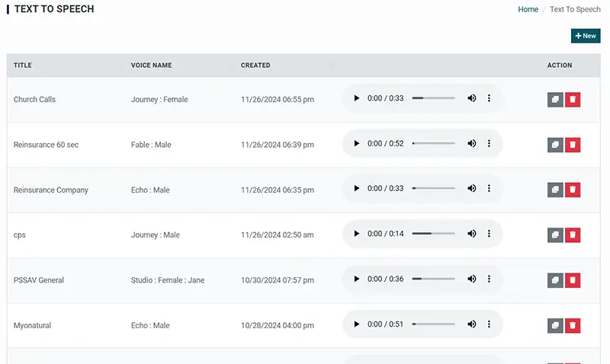
Task: Select the Reinsurance Company title
Action: click(51, 190)
